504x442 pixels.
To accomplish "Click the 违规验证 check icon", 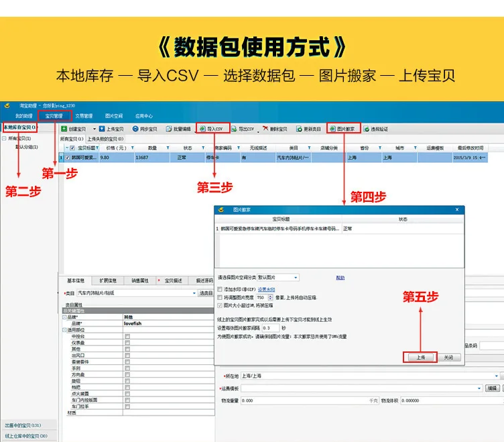I will (x=366, y=129).
